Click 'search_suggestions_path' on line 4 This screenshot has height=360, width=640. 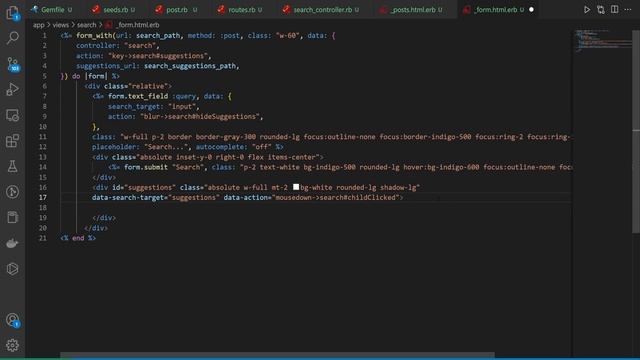tap(190, 66)
